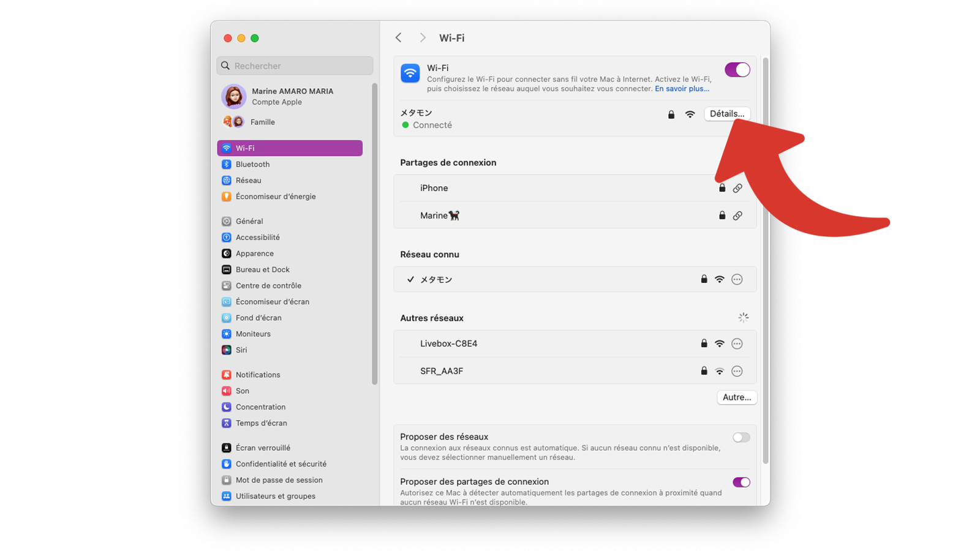
Task: Click the link icon beside iPhone hotspot
Action: tap(737, 188)
